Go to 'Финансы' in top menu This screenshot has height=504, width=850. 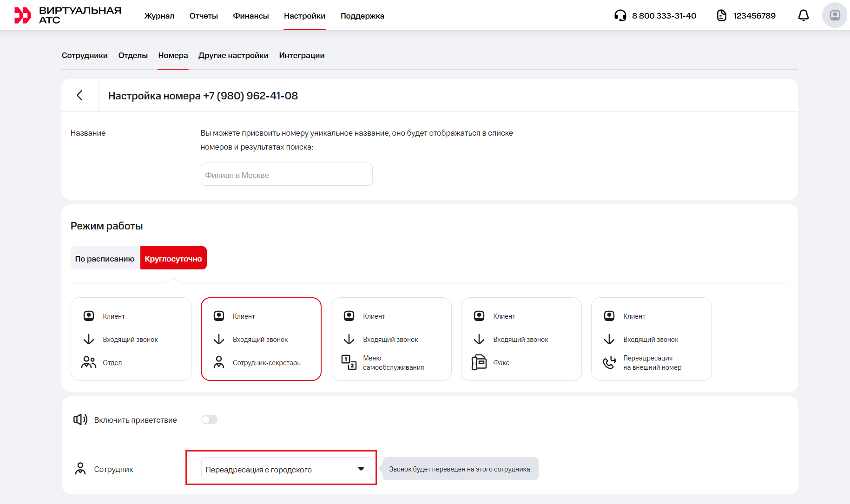pos(250,16)
